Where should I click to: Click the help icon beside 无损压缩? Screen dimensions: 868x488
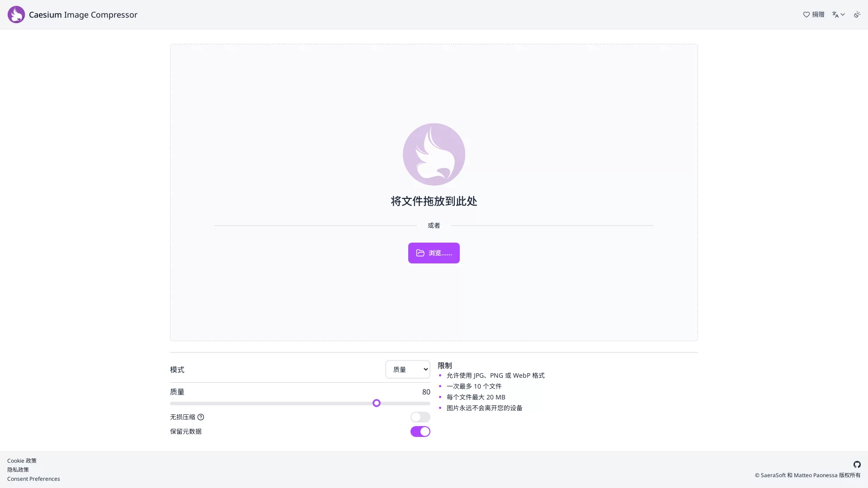pos(201,417)
